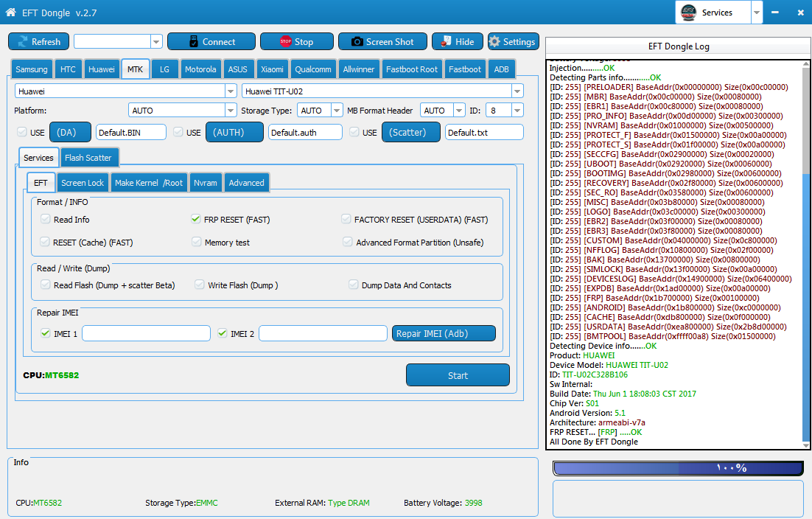Close the EFT Dongle window
The width and height of the screenshot is (812, 519).
coord(800,13)
